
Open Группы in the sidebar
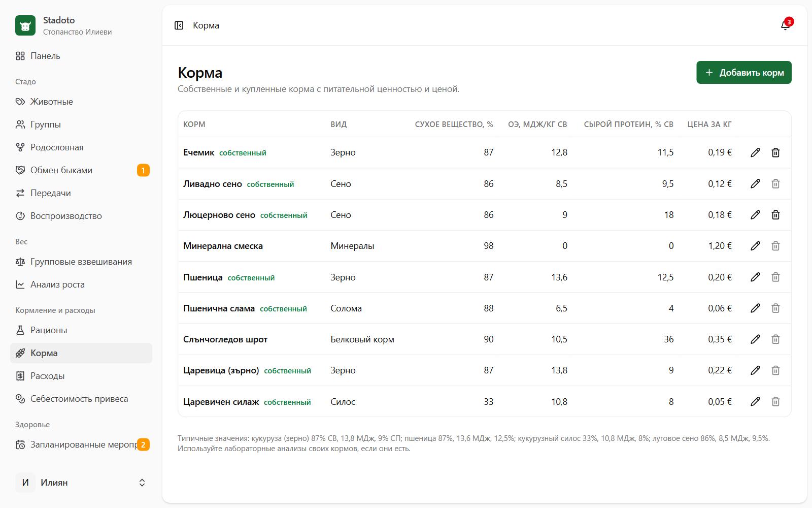(x=81, y=124)
